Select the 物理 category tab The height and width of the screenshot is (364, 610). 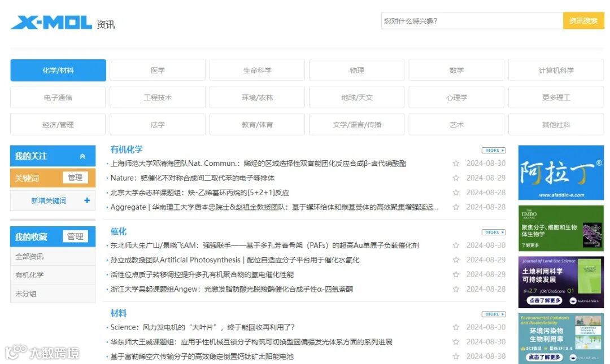[357, 71]
